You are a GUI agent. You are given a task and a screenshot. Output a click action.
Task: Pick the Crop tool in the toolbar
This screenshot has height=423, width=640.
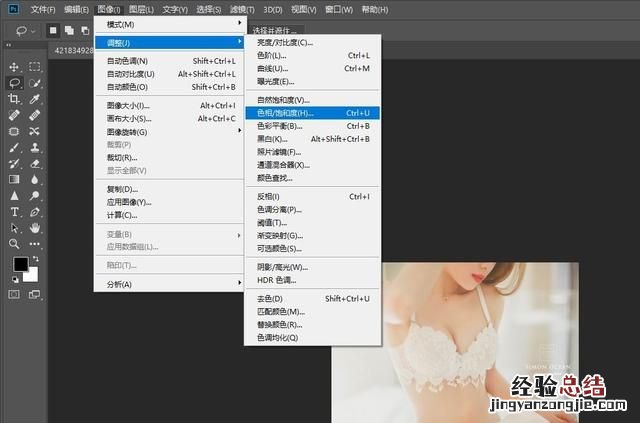14,99
